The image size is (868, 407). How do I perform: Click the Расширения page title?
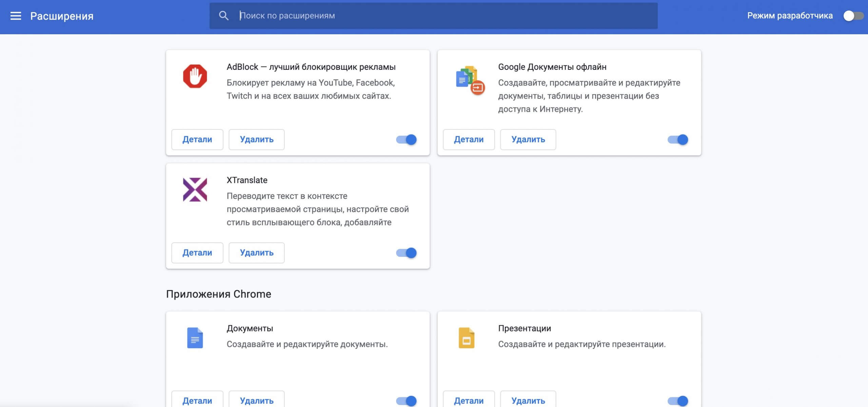click(62, 16)
